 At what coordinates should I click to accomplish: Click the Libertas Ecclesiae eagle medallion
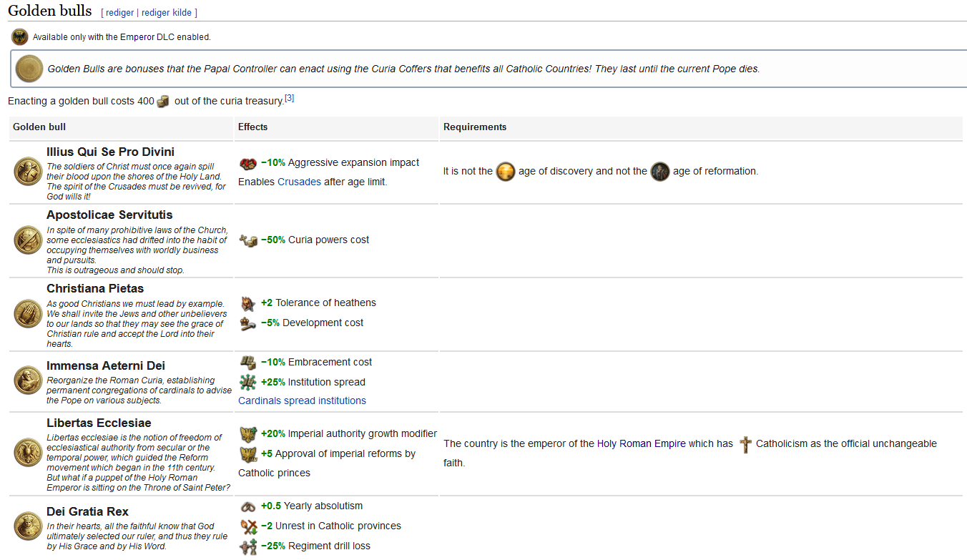(28, 452)
